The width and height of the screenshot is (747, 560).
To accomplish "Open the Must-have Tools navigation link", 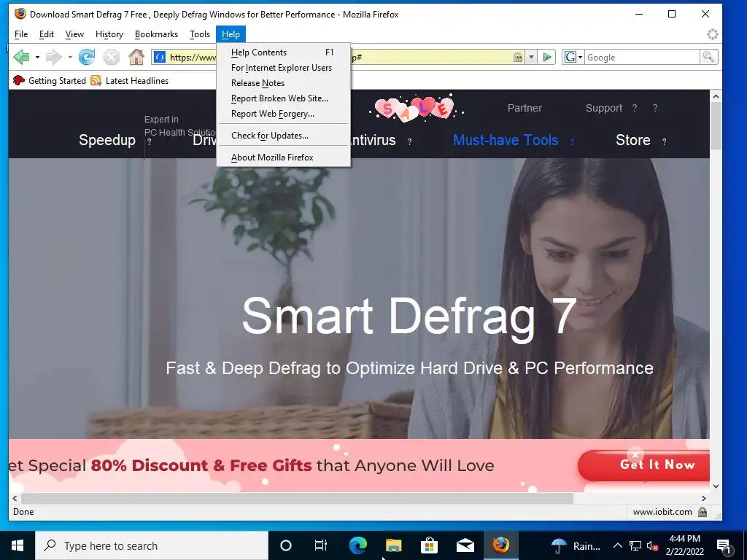I will click(506, 140).
